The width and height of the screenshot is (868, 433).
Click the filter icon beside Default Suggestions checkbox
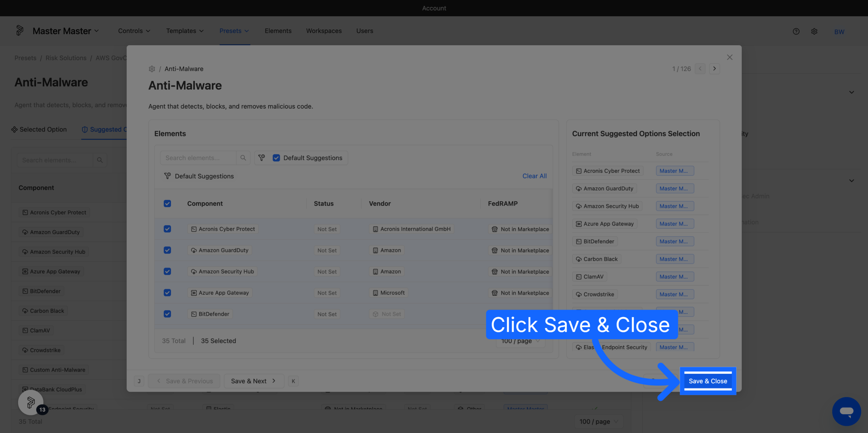(261, 158)
